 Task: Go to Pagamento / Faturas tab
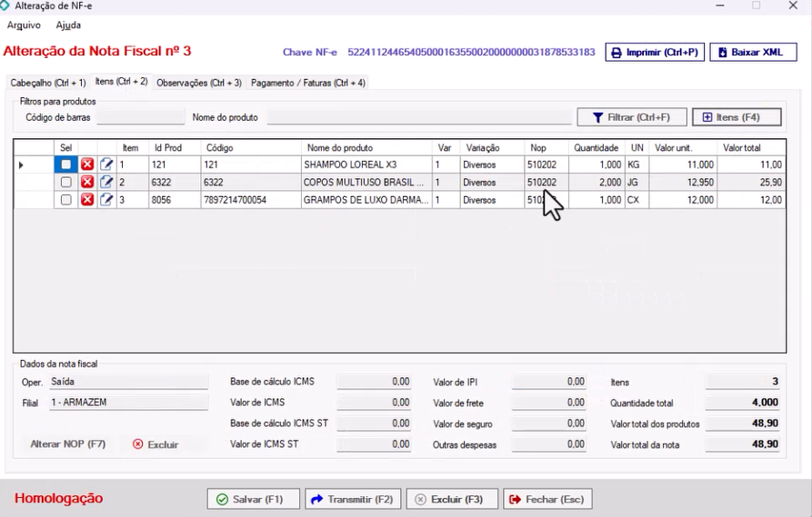coord(307,83)
